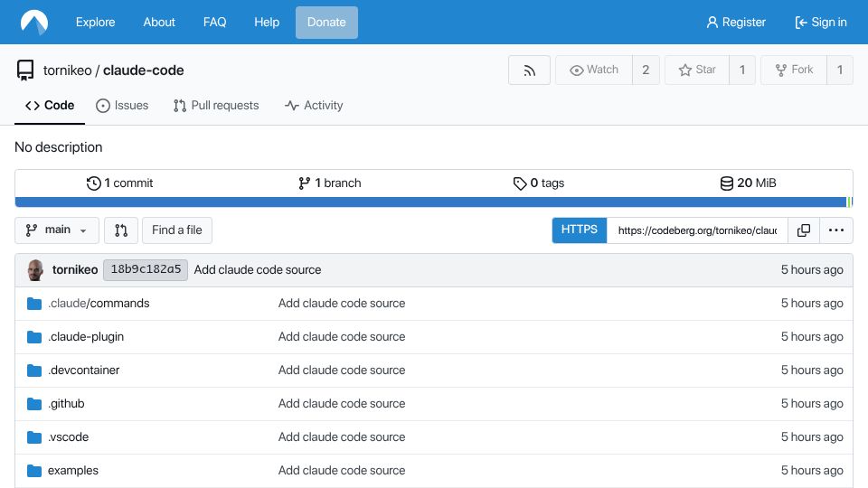Open the FAQ navigation link
The width and height of the screenshot is (868, 488).
coord(214,22)
